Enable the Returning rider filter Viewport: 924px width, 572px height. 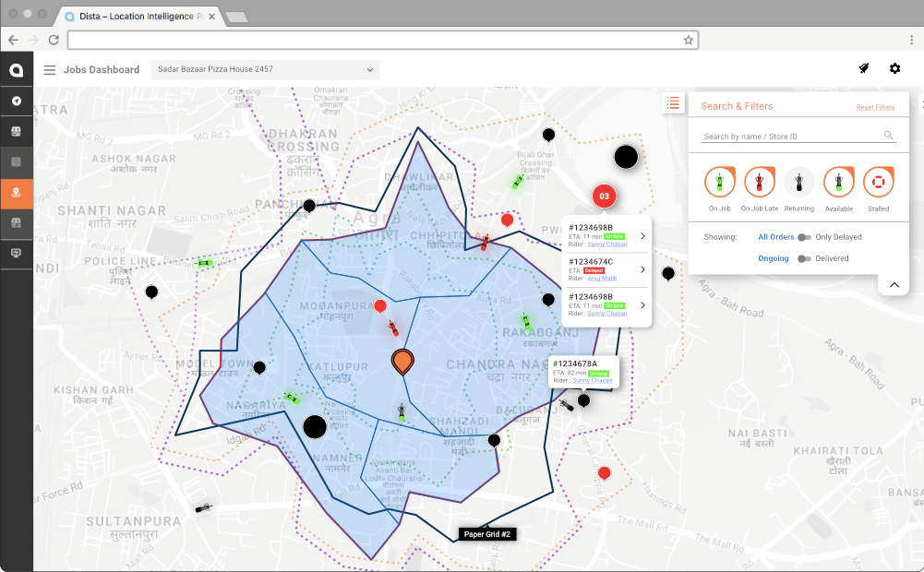tap(799, 182)
